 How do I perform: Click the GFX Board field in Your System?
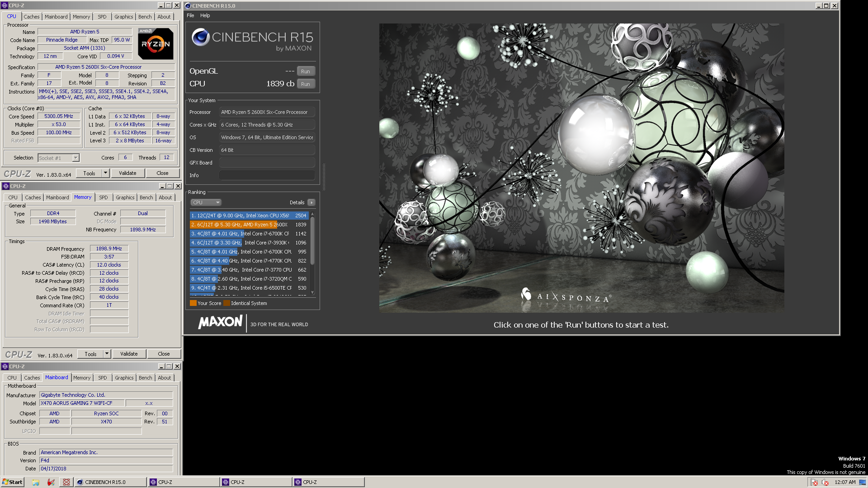267,163
